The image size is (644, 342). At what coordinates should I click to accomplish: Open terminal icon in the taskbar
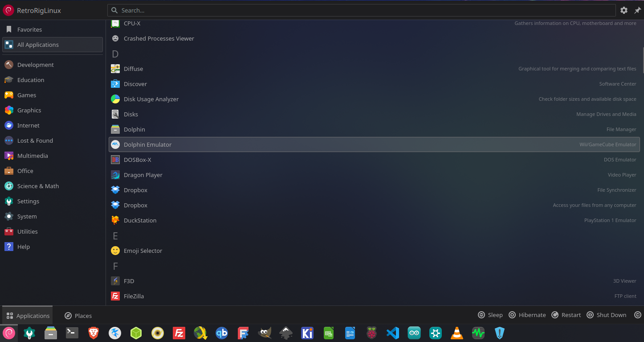72,333
